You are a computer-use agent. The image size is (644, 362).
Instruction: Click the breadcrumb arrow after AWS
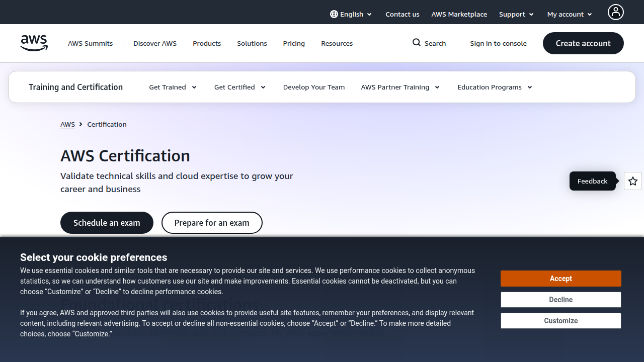(x=80, y=124)
